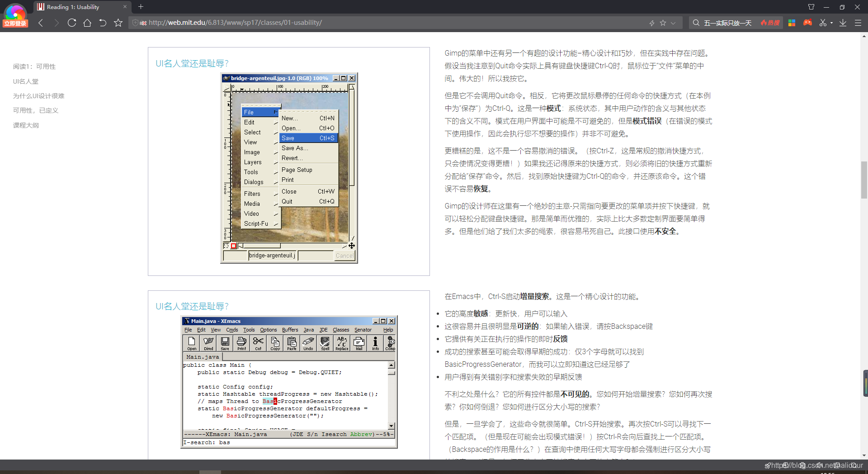
Task: Restore the recently closed tab
Action: coord(103,23)
